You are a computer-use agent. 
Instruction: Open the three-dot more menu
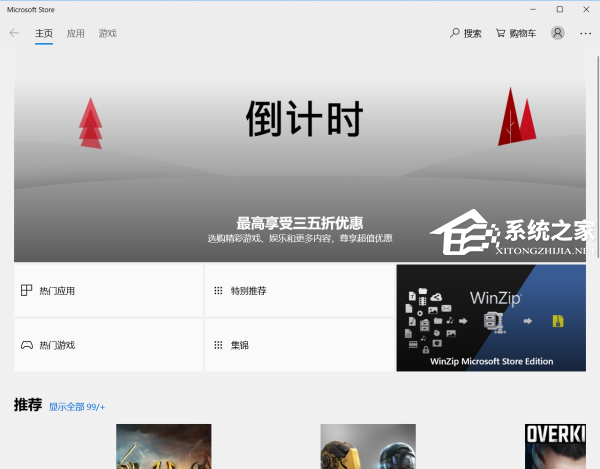585,34
